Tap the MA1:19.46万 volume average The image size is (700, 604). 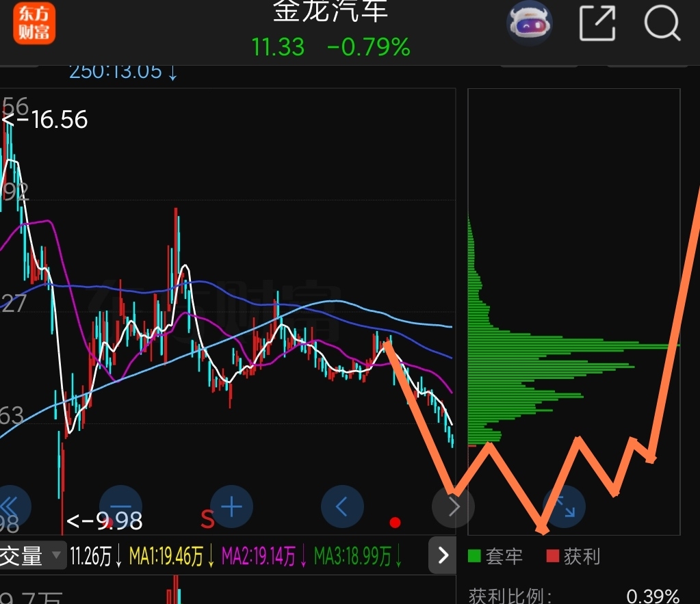click(166, 556)
